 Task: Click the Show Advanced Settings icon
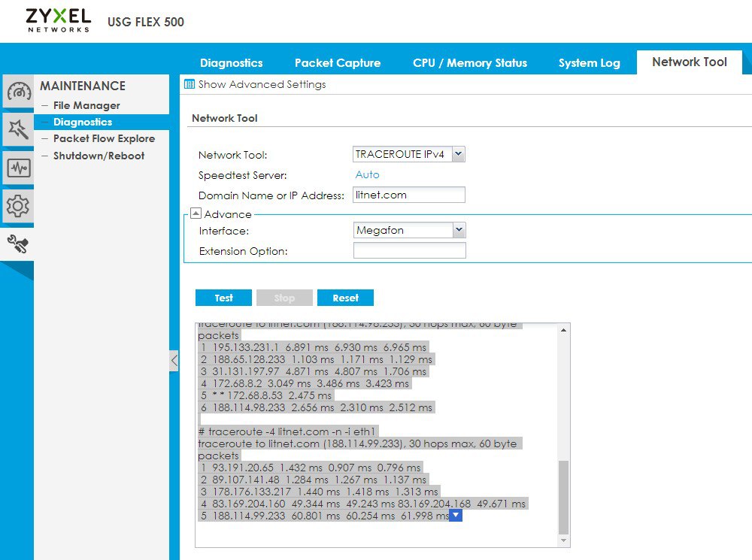(x=190, y=84)
